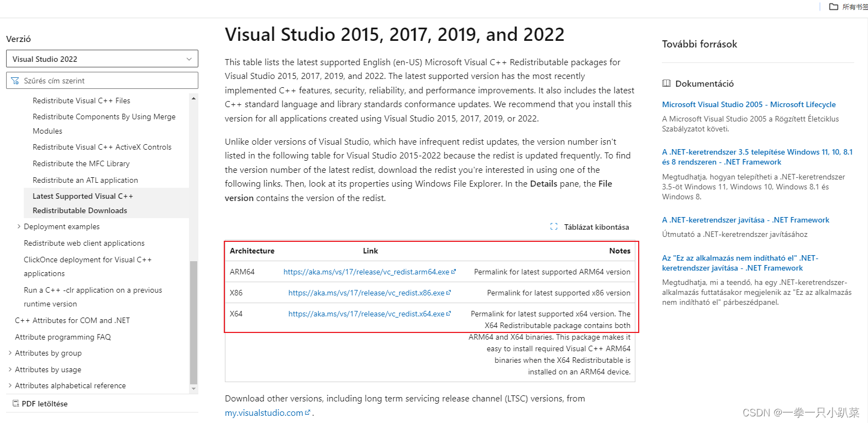Open Microsoft Visual Studio 2005 Lifecycle link

[x=749, y=104]
